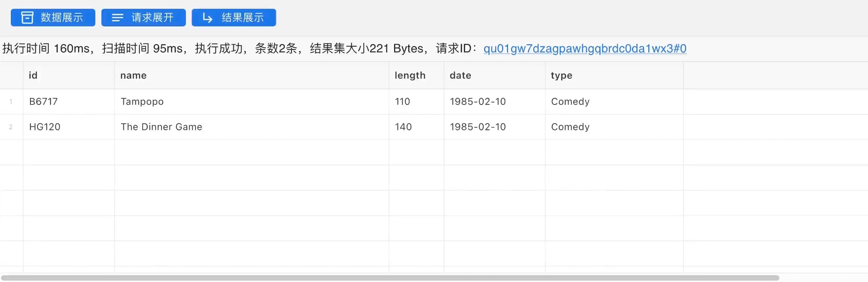Click the arrow icon on 结果展示

point(207,18)
